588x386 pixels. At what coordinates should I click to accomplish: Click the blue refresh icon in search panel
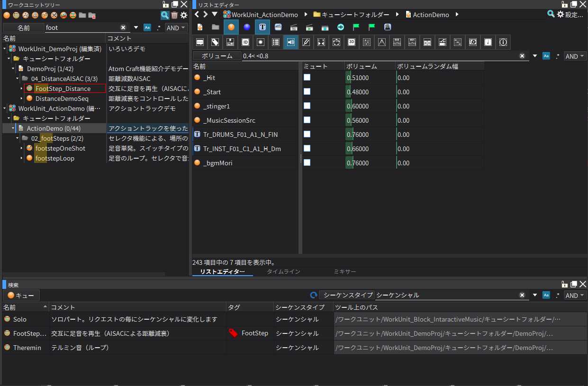pos(313,295)
